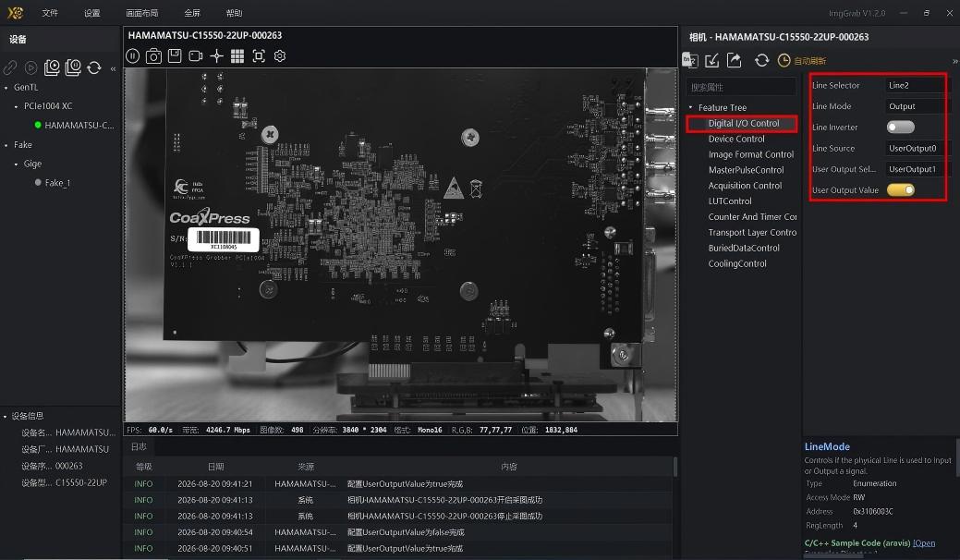Toggle the User Output Value switch
Viewport: 960px width, 560px height.
(x=900, y=189)
